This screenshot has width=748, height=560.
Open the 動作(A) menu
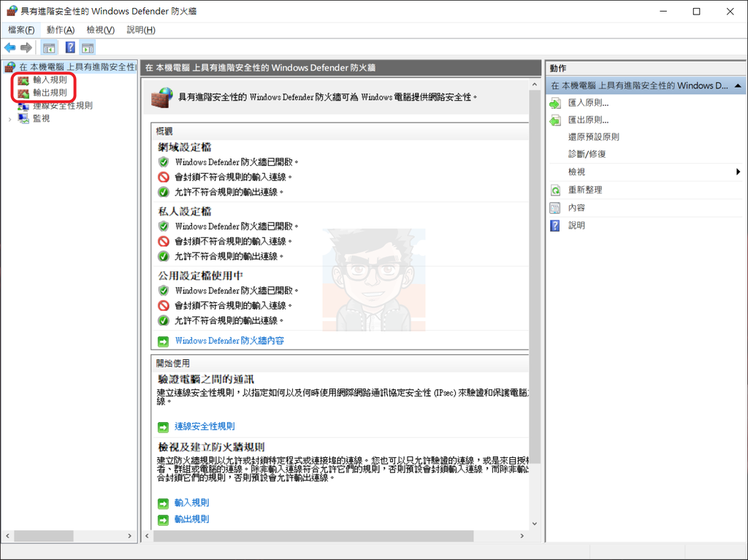pos(60,29)
